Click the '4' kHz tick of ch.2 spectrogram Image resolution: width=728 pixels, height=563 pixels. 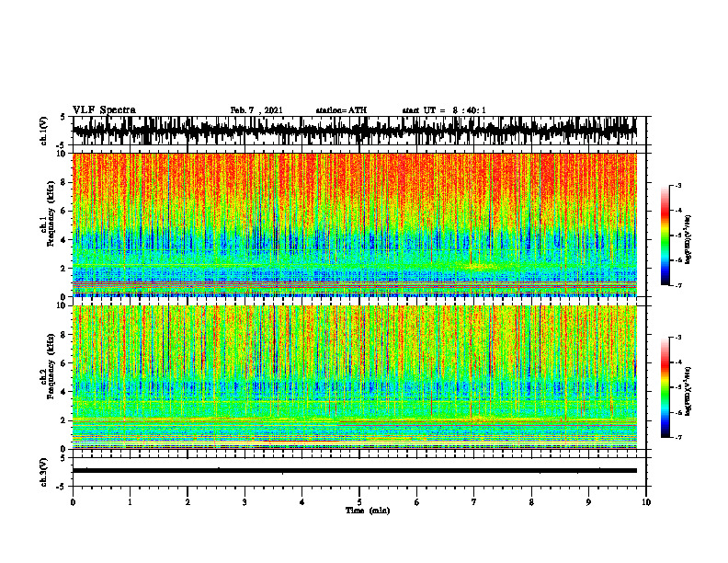[x=64, y=392]
